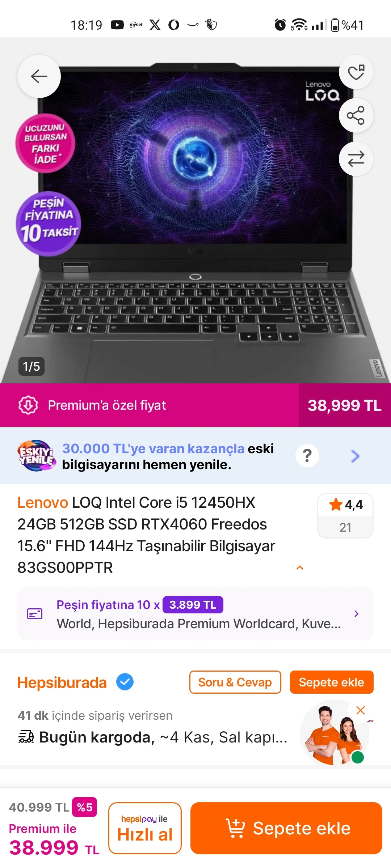Expand installment options chevron
391x868 pixels.
click(356, 614)
